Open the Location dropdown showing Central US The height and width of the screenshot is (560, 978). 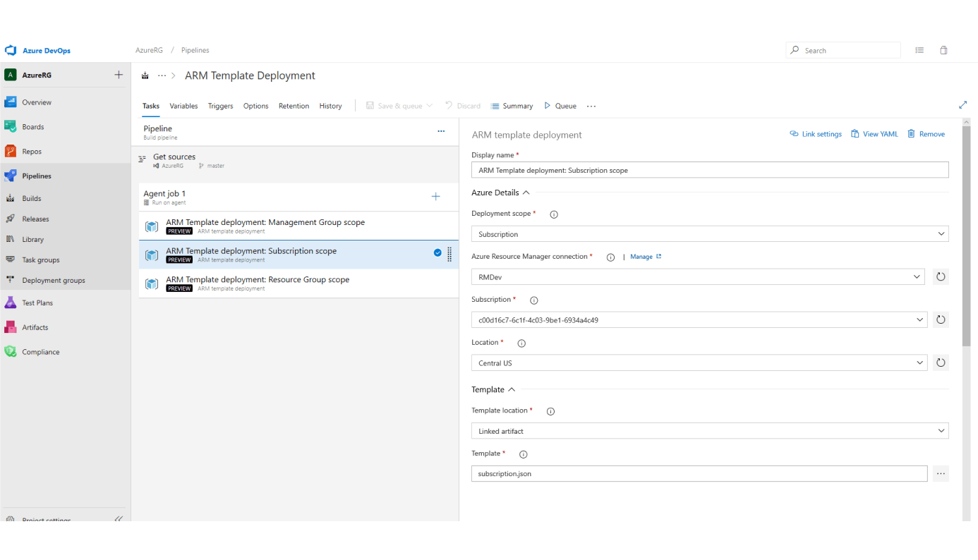[697, 363]
